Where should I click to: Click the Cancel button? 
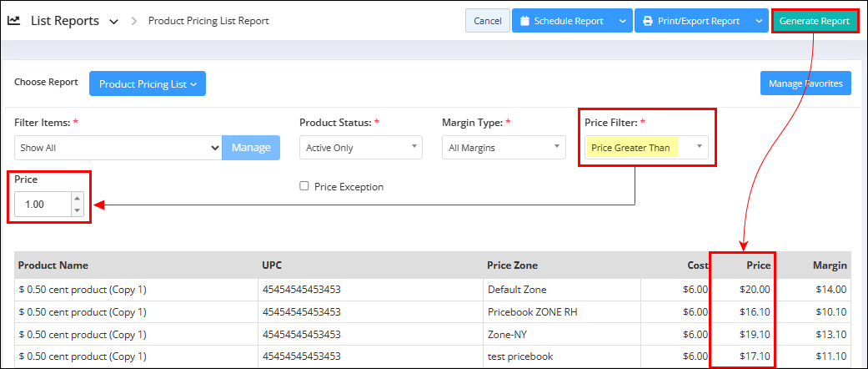coord(488,21)
